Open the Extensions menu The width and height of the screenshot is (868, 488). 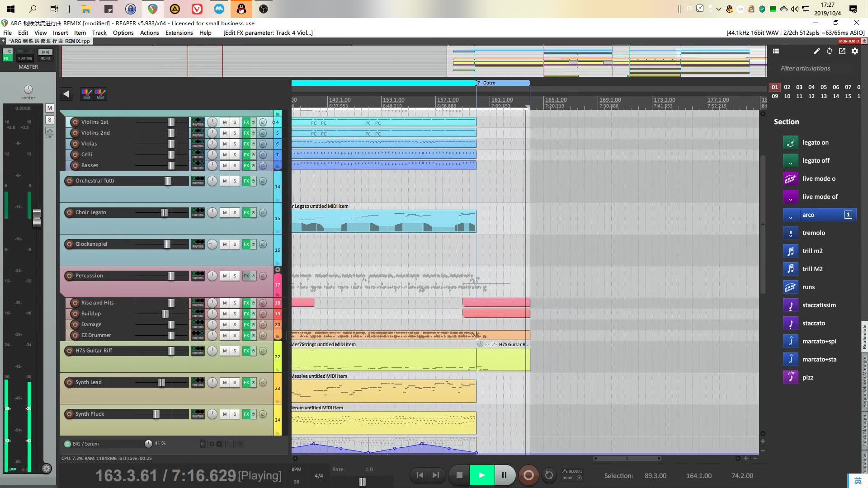[x=179, y=32]
